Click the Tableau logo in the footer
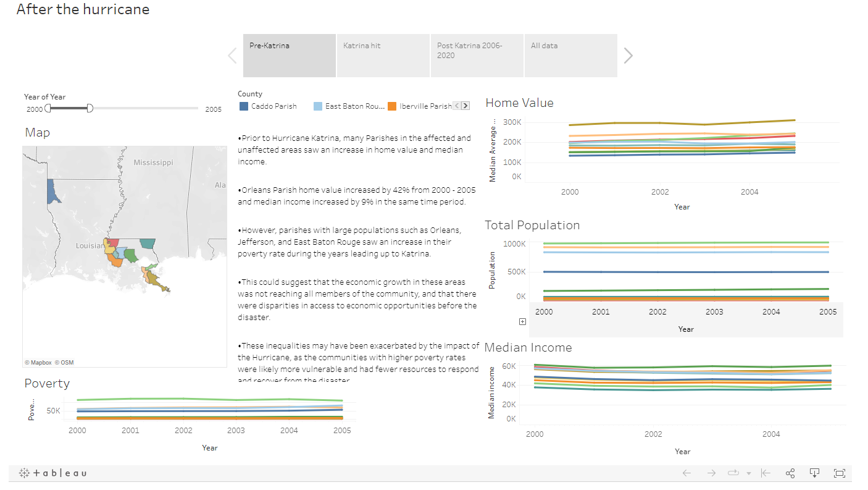Image resolution: width=868 pixels, height=490 pixels. (x=52, y=473)
